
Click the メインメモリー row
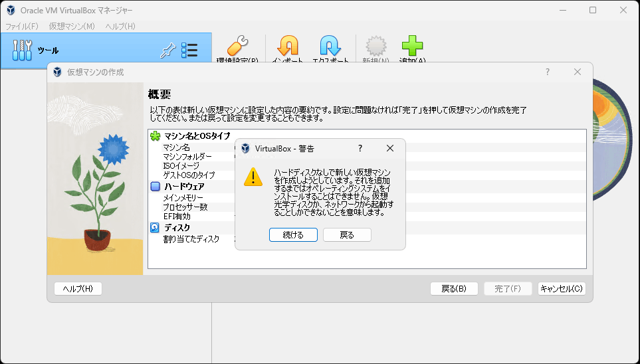coord(367,198)
